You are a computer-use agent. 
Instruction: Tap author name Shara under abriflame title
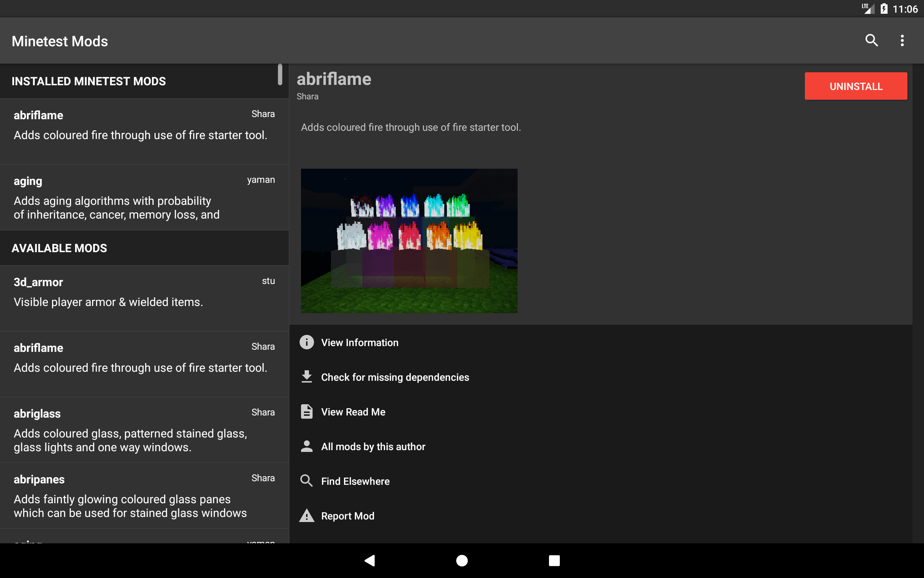(x=308, y=96)
